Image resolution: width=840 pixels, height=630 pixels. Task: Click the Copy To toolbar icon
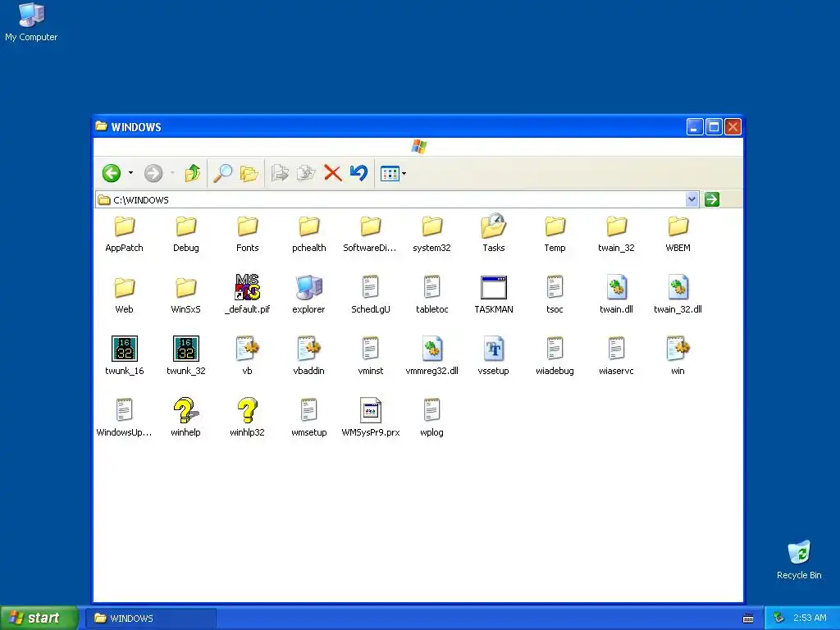(x=306, y=173)
